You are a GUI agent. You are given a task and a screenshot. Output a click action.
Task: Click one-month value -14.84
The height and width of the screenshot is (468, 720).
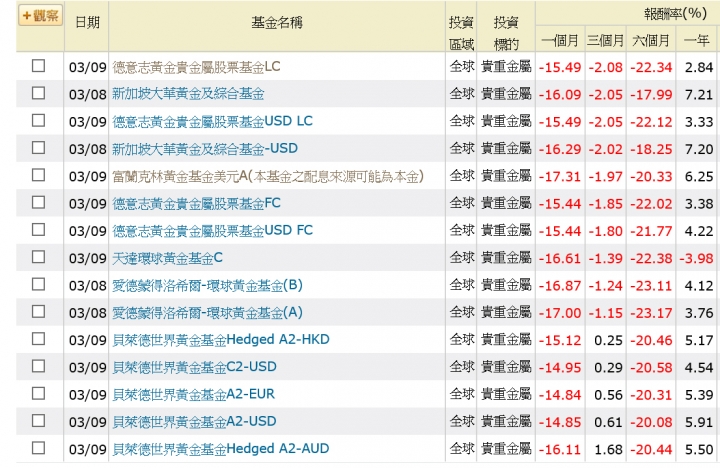click(560, 395)
